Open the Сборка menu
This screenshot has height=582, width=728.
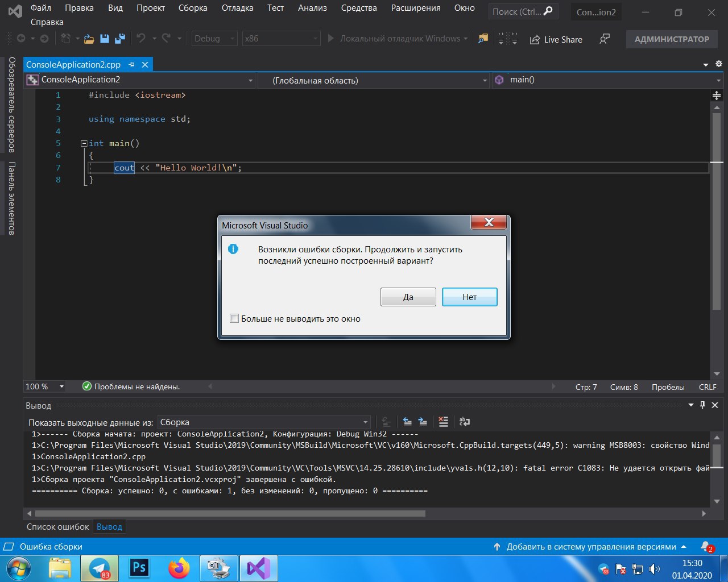pyautogui.click(x=193, y=8)
